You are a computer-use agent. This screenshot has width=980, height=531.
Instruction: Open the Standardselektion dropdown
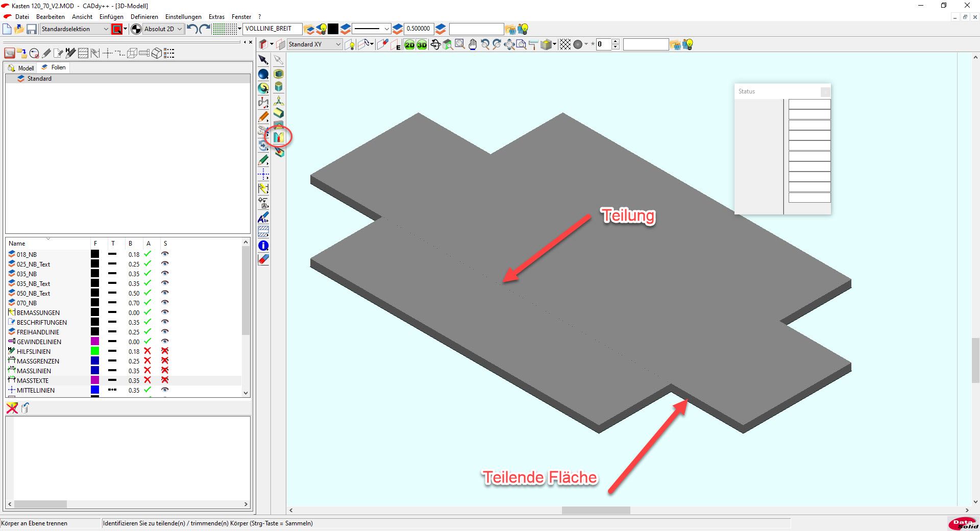click(106, 29)
